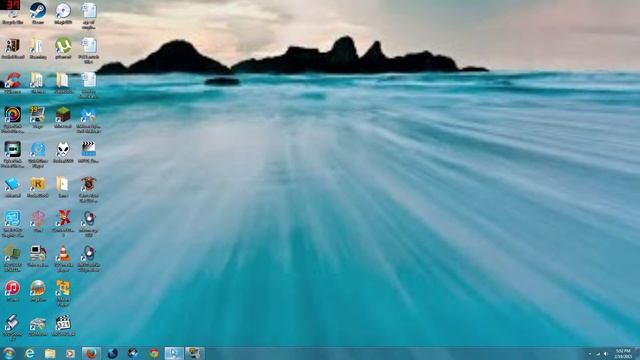The image size is (640, 360).
Task: Open Windows Media Player taskbar button
Action: tap(71, 353)
